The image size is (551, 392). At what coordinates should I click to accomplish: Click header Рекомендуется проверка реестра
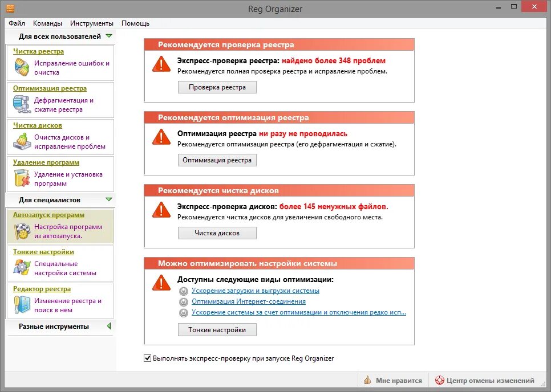click(226, 44)
